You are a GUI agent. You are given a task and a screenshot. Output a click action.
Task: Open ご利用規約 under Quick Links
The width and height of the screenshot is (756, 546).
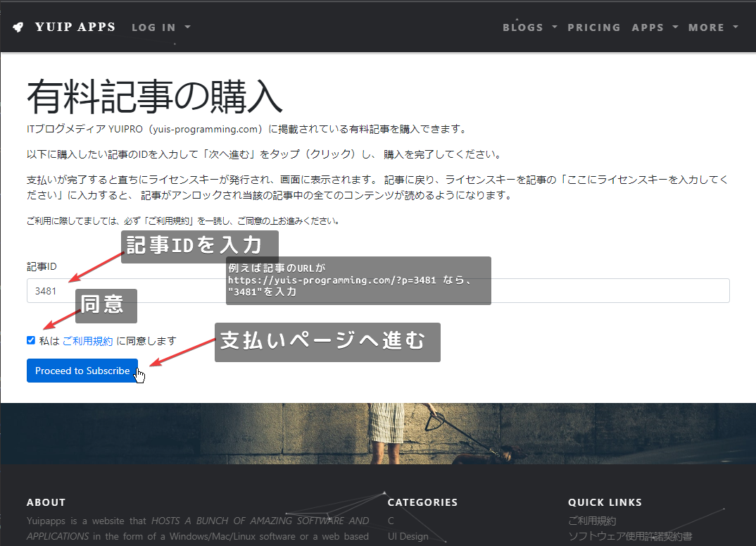(592, 521)
